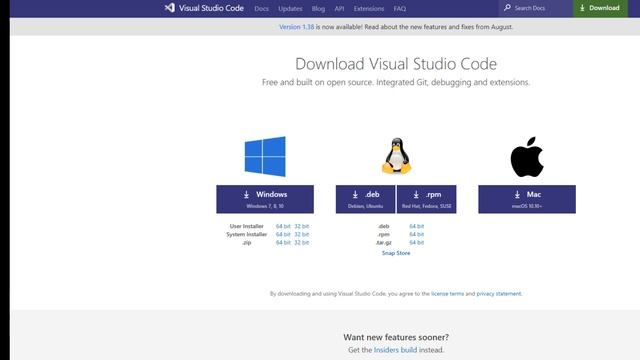Download the .rpm package for Red Hat
This screenshot has width=640, height=360.
click(427, 199)
